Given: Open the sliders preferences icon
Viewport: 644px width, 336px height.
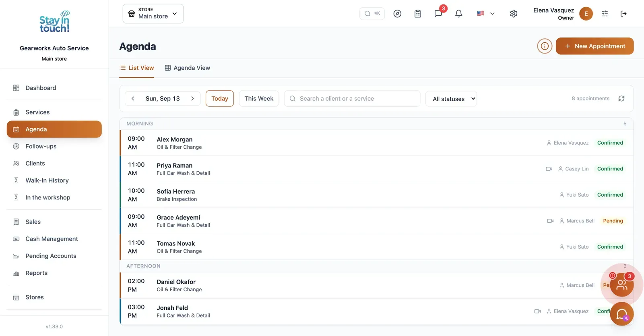Looking at the screenshot, I should click(605, 14).
